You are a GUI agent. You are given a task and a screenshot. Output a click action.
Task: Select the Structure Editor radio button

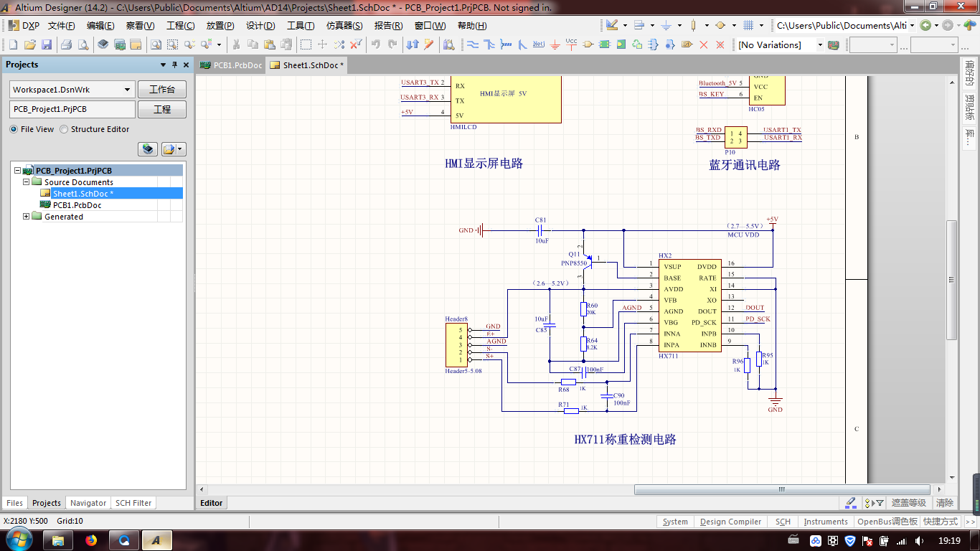click(x=65, y=129)
